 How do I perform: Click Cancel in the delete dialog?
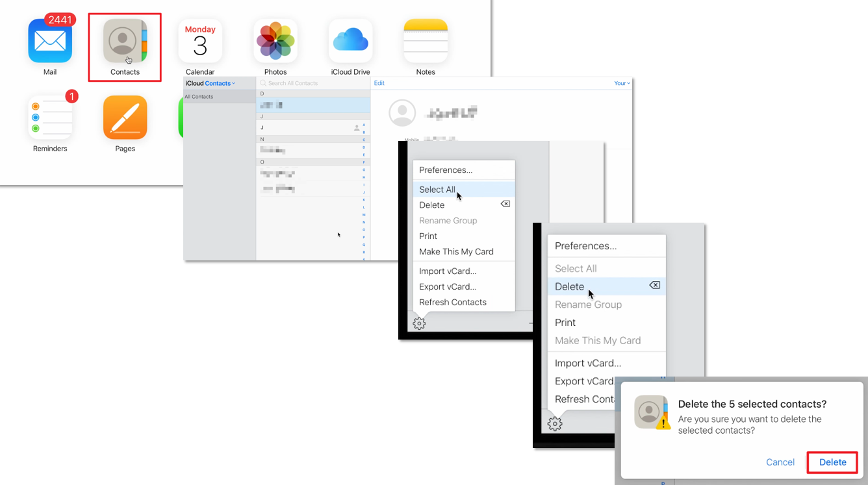click(780, 462)
